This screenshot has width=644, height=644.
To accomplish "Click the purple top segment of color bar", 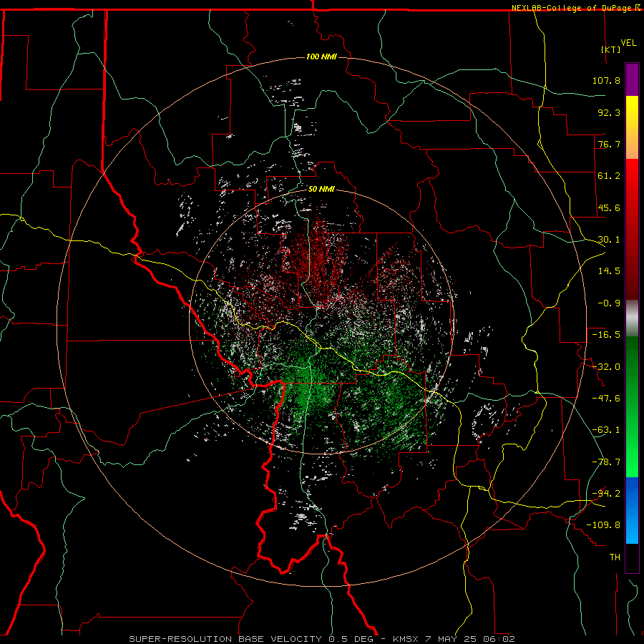I will click(x=632, y=79).
